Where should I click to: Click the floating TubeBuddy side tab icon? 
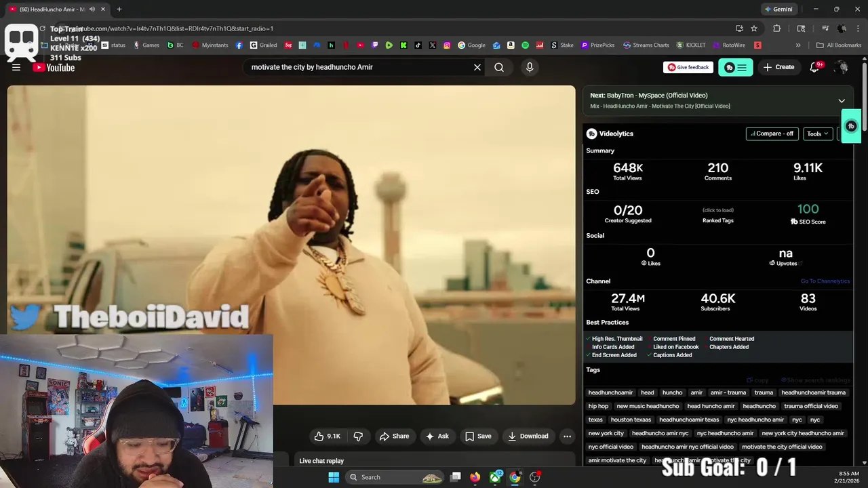pos(852,126)
